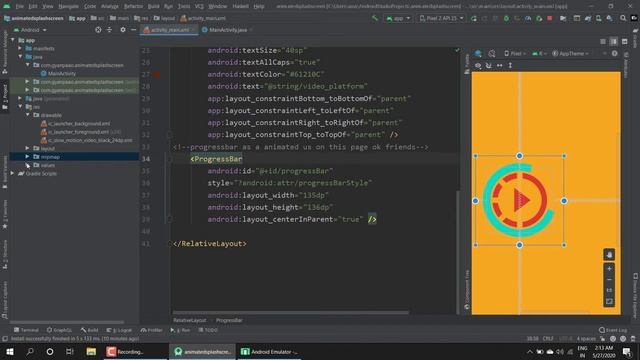Click the pan hand tool in preview
Viewport: 640px width, 360px height.
tap(609, 255)
